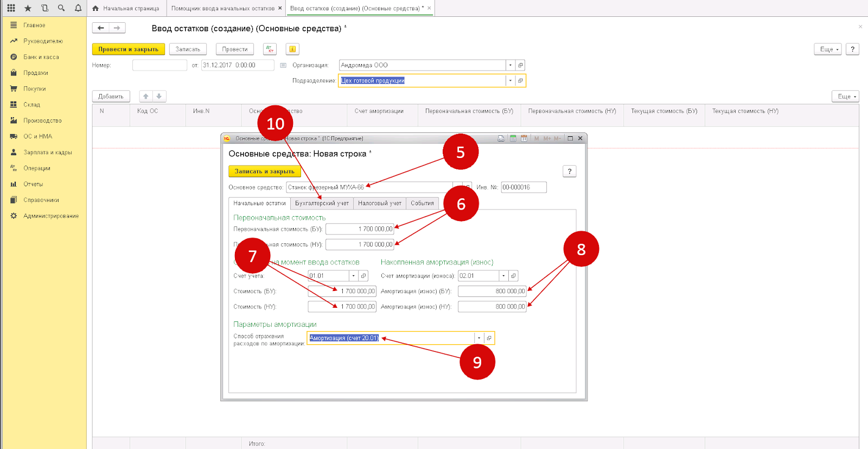Click the search magnifier icon
Viewport: 868px width, 449px height.
coord(61,8)
